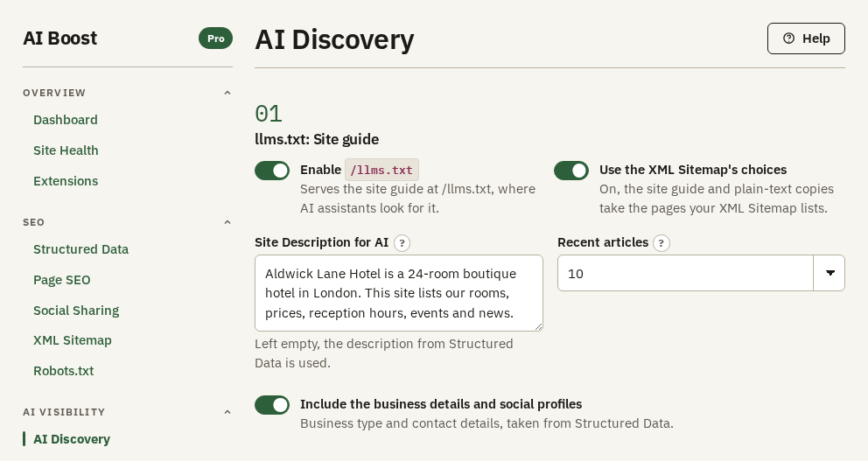Open Robots.txt settings
868x461 pixels.
point(64,371)
